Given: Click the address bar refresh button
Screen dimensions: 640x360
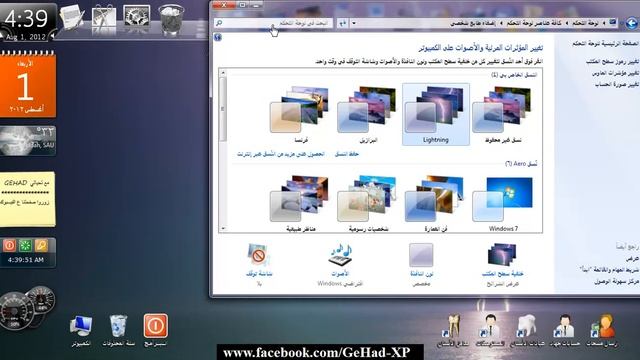Looking at the screenshot, I should coord(342,23).
